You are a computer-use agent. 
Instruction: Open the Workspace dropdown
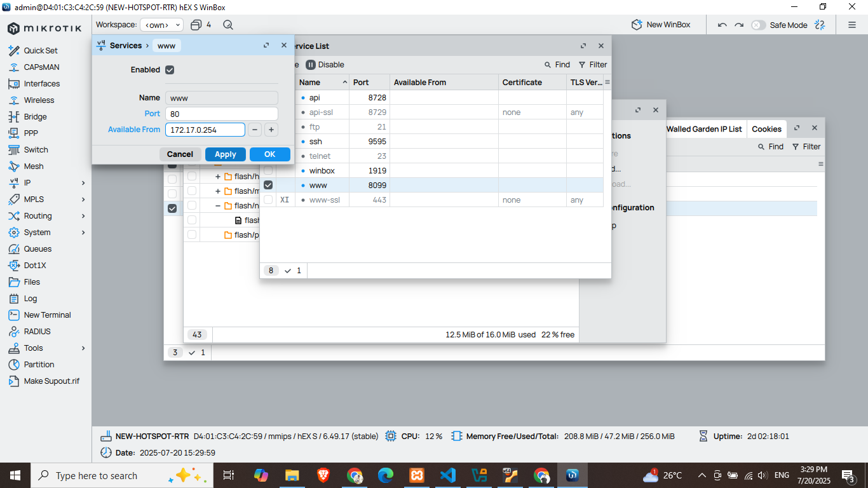pos(161,25)
